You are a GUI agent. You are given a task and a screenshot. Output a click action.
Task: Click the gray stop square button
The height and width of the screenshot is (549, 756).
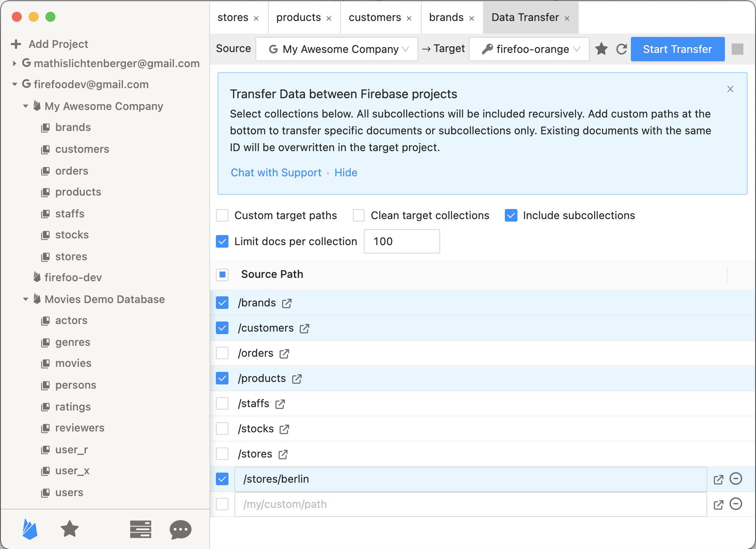(x=738, y=49)
